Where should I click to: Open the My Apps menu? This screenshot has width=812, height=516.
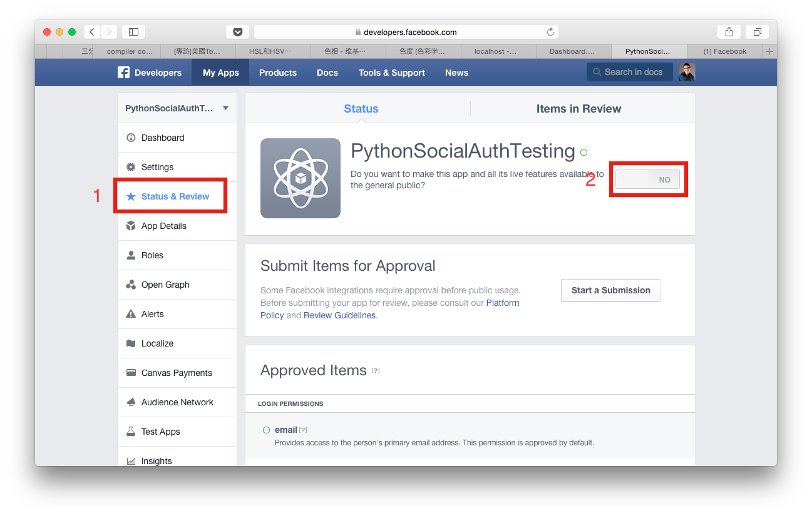220,73
